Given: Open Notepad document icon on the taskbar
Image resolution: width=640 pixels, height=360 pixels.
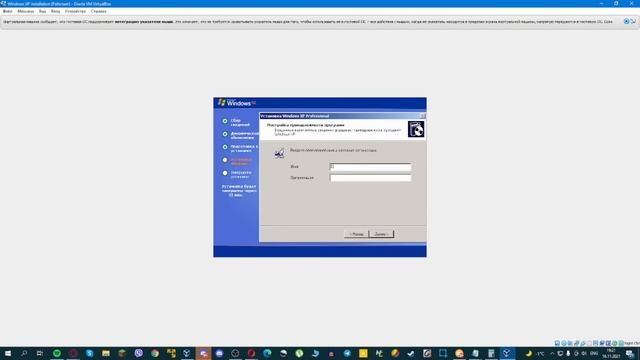Looking at the screenshot, I should pos(475,353).
